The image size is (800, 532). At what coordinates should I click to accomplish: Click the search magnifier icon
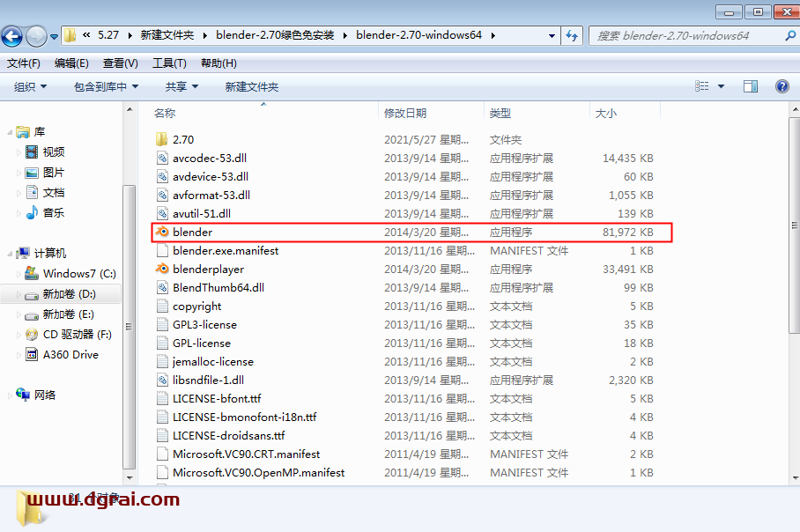pos(790,36)
